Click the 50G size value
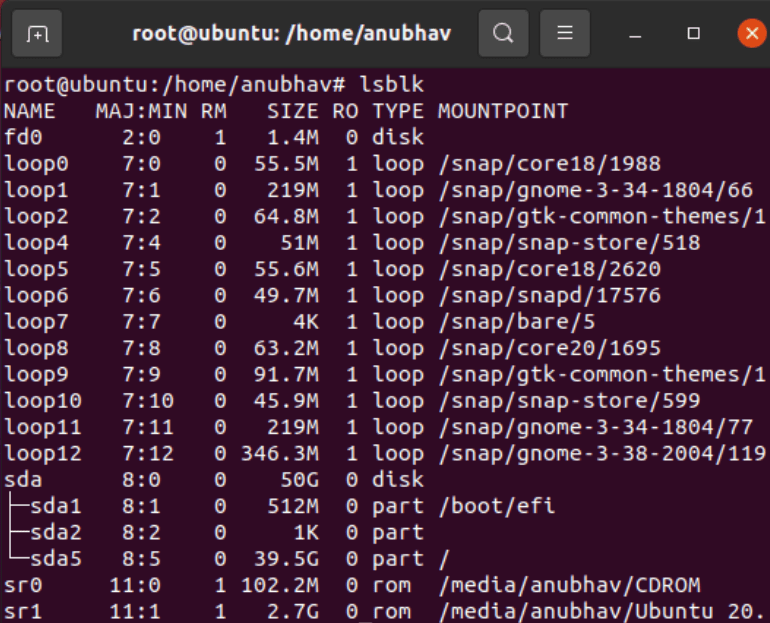Image resolution: width=770 pixels, height=623 pixels. pos(300,480)
